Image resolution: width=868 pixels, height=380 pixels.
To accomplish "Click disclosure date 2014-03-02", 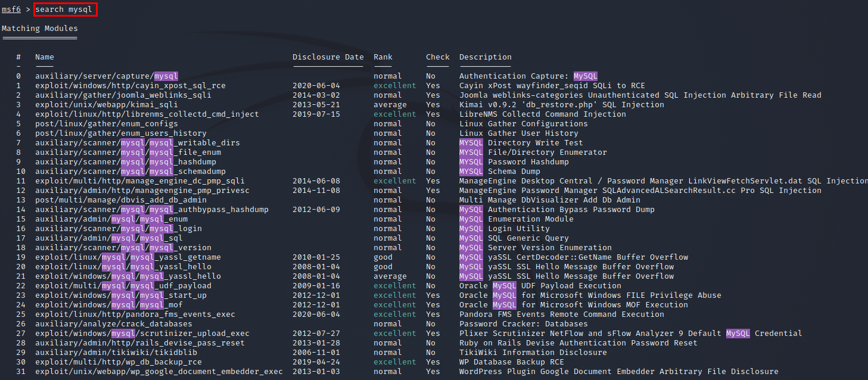I will click(x=316, y=95).
